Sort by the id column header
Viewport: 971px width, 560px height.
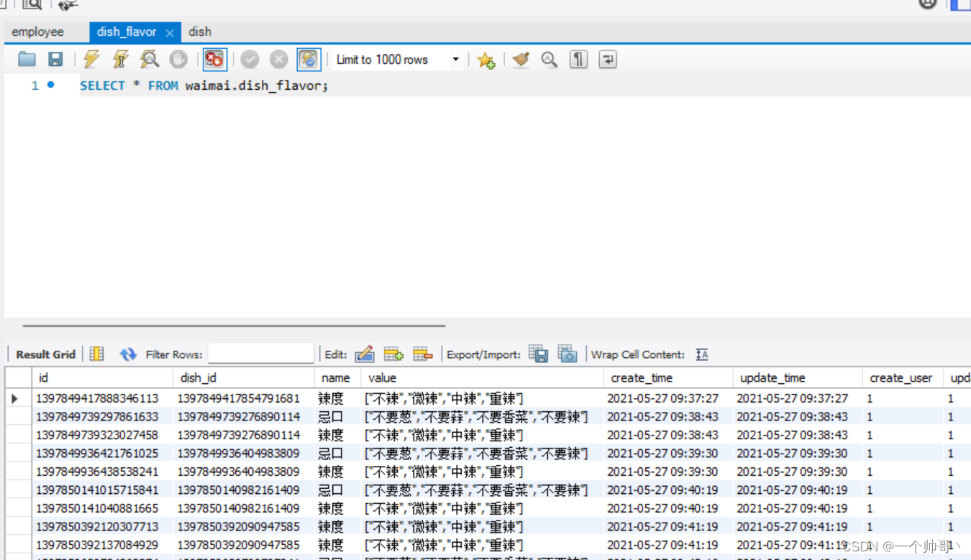(104, 377)
